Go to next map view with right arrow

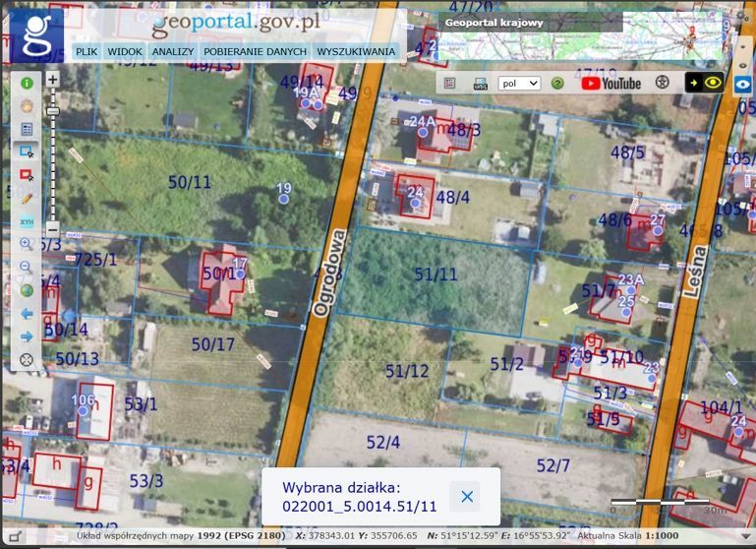pyautogui.click(x=27, y=336)
